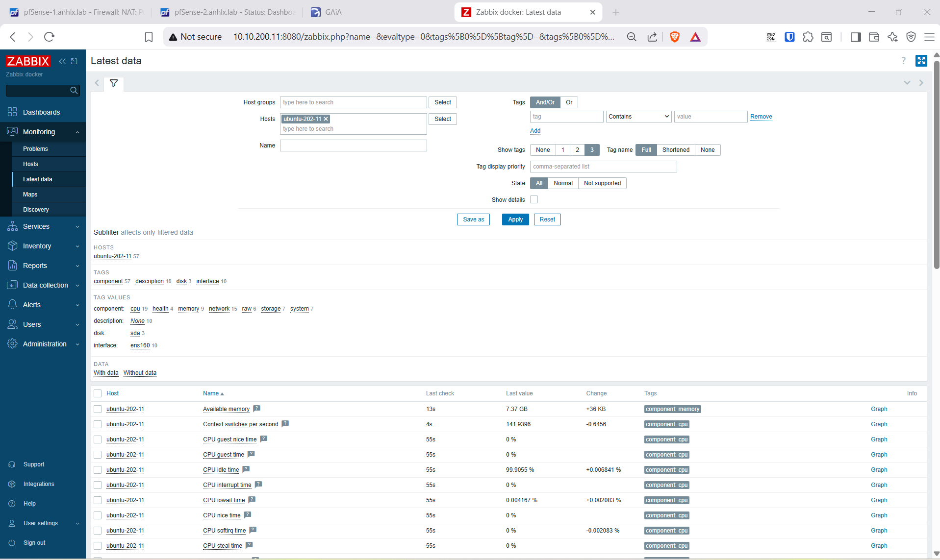This screenshot has width=940, height=560.
Task: Set Tag name to Shortened
Action: (x=676, y=150)
